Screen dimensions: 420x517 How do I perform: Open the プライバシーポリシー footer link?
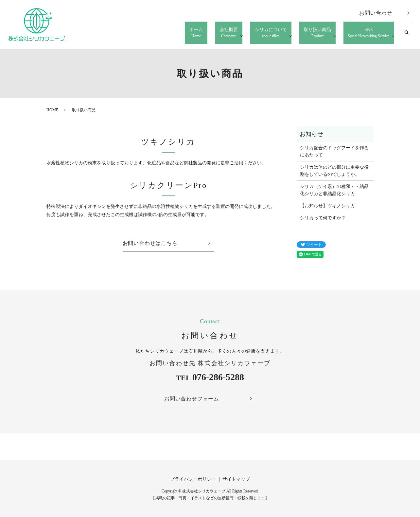(193, 479)
